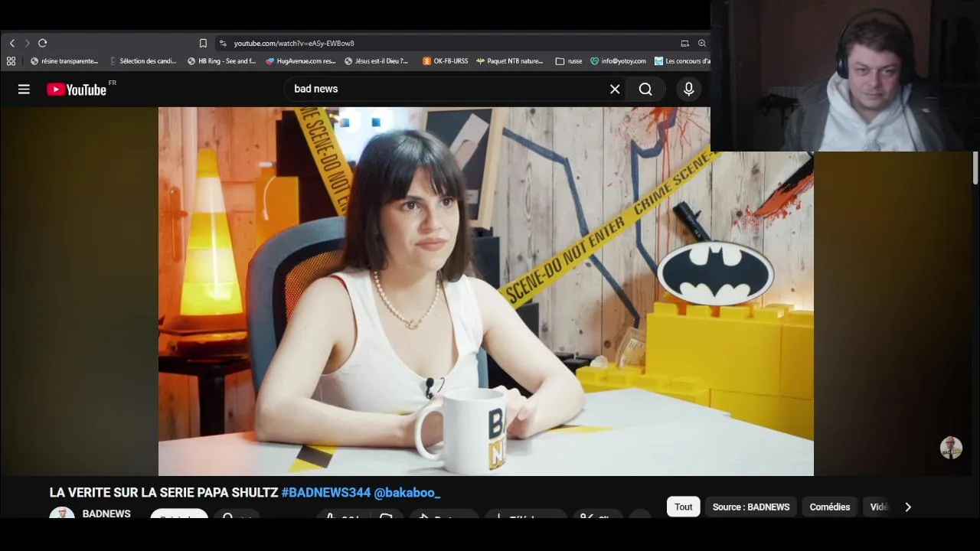The height and width of the screenshot is (551, 980).
Task: Start voice search with the microphone
Action: coord(688,90)
